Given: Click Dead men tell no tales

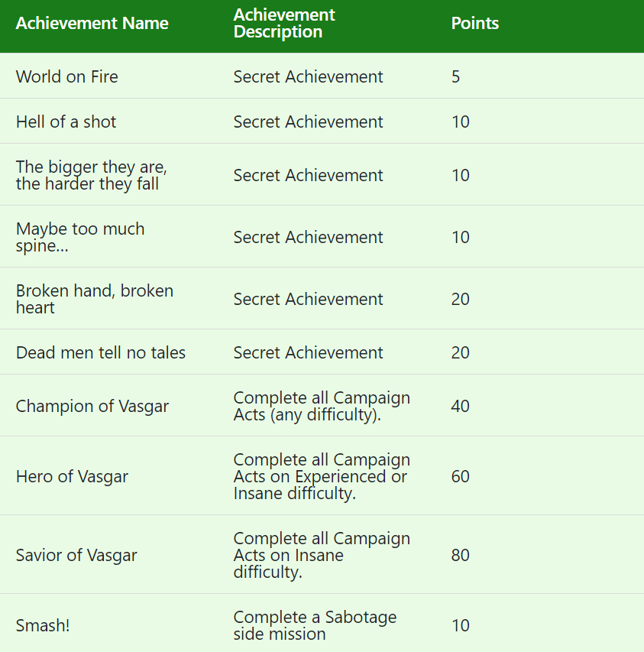Looking at the screenshot, I should tap(101, 352).
